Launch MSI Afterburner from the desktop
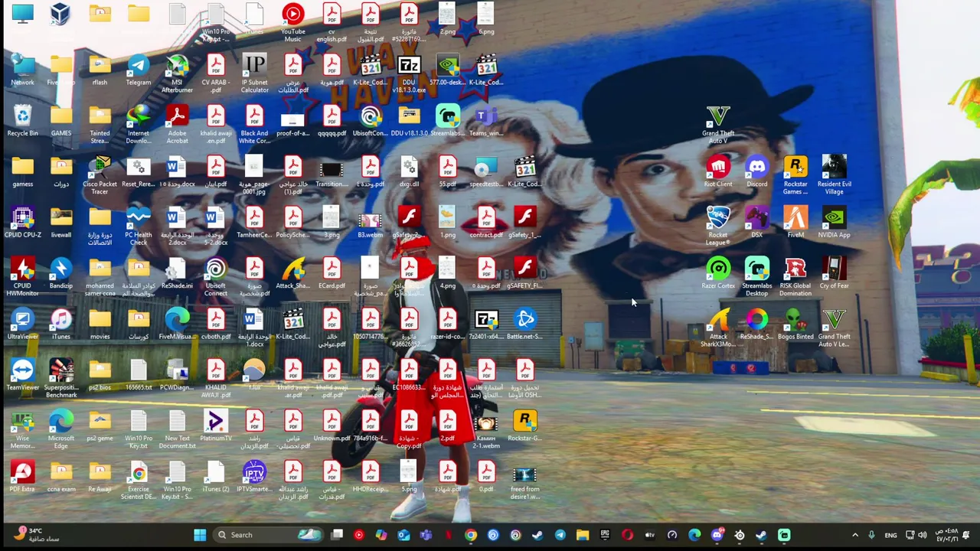The width and height of the screenshot is (980, 551). click(x=177, y=74)
